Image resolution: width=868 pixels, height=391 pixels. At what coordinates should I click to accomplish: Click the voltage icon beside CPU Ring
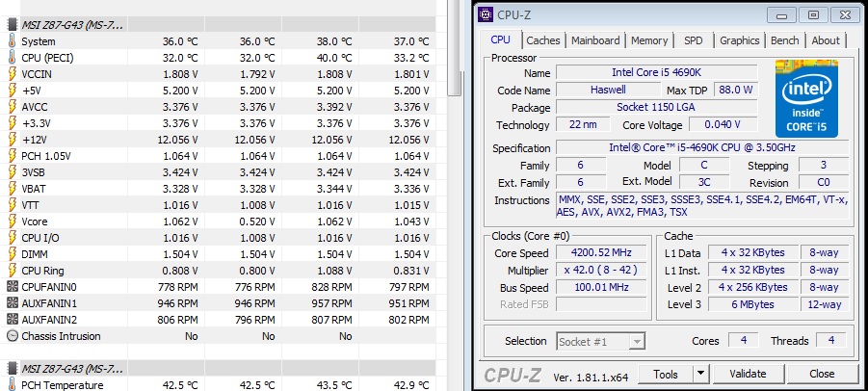13,271
